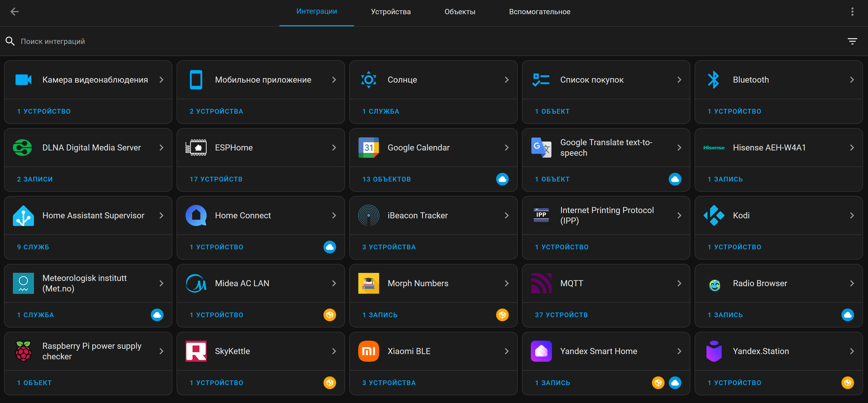The height and width of the screenshot is (403, 868).
Task: Click the Kodi logo icon
Action: [x=714, y=215]
